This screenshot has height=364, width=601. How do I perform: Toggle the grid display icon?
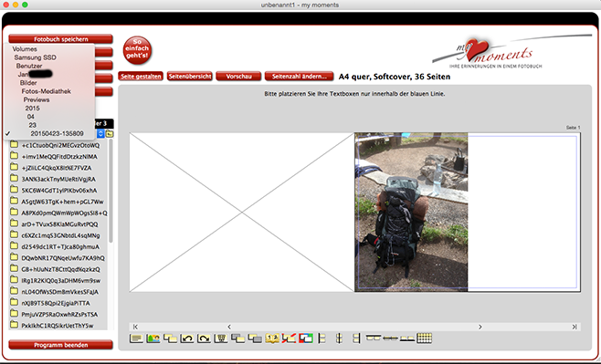pos(425,338)
